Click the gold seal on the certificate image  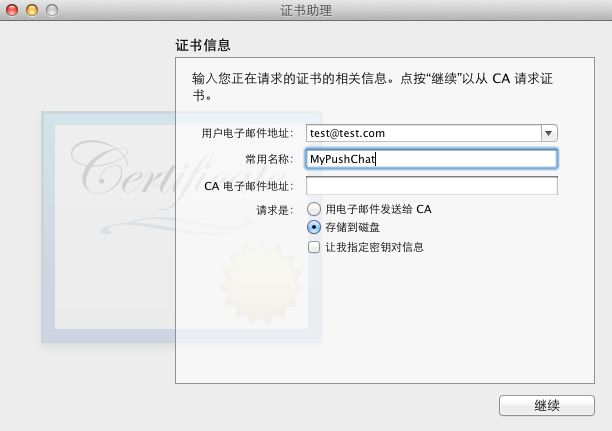[x=262, y=283]
